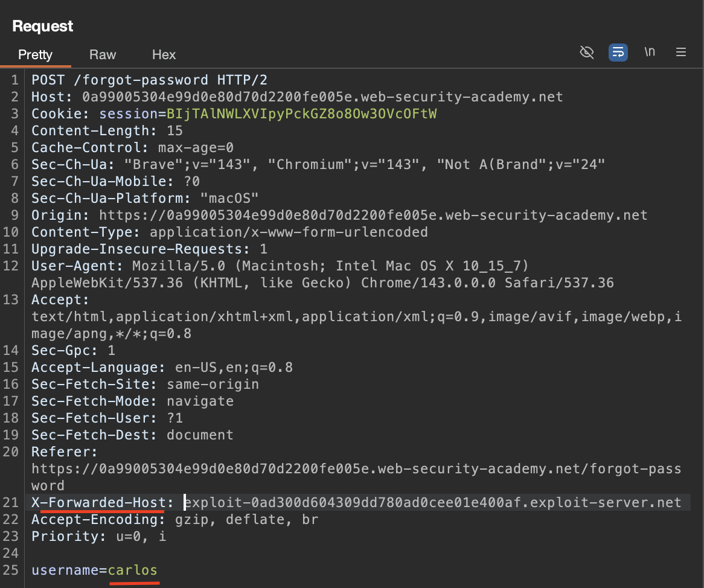This screenshot has height=588, width=704.
Task: Click the Referer URL text
Action: coord(356,468)
